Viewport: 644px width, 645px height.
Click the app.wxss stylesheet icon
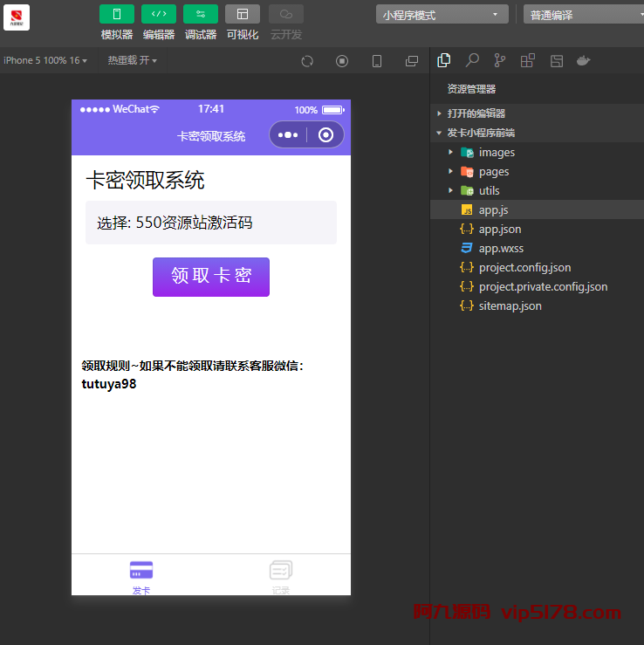pyautogui.click(x=467, y=248)
